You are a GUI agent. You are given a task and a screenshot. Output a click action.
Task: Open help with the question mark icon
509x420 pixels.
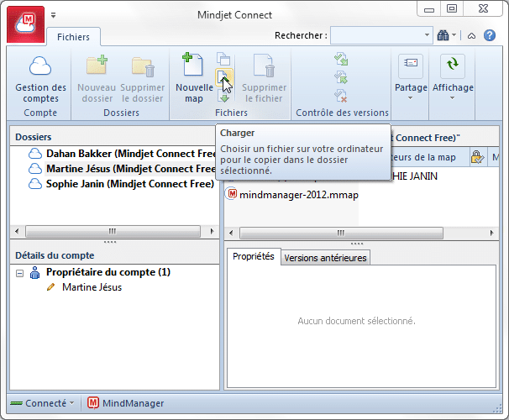click(x=490, y=35)
